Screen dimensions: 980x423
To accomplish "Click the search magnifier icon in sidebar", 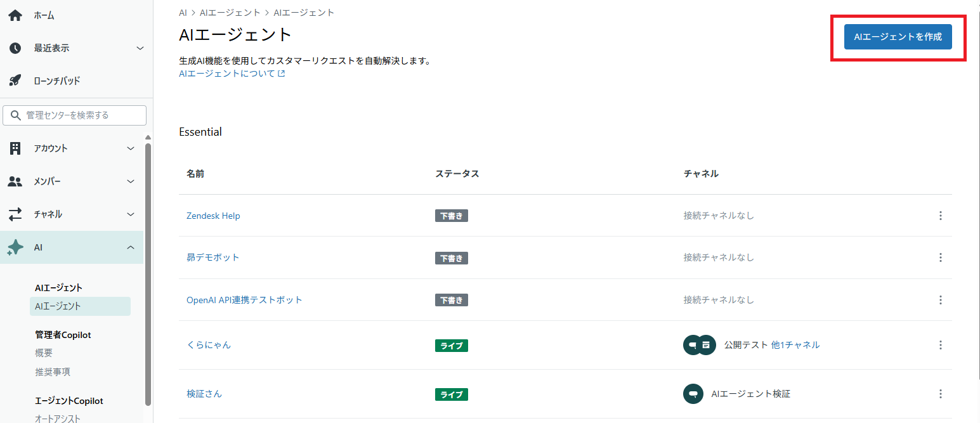I will pos(16,115).
